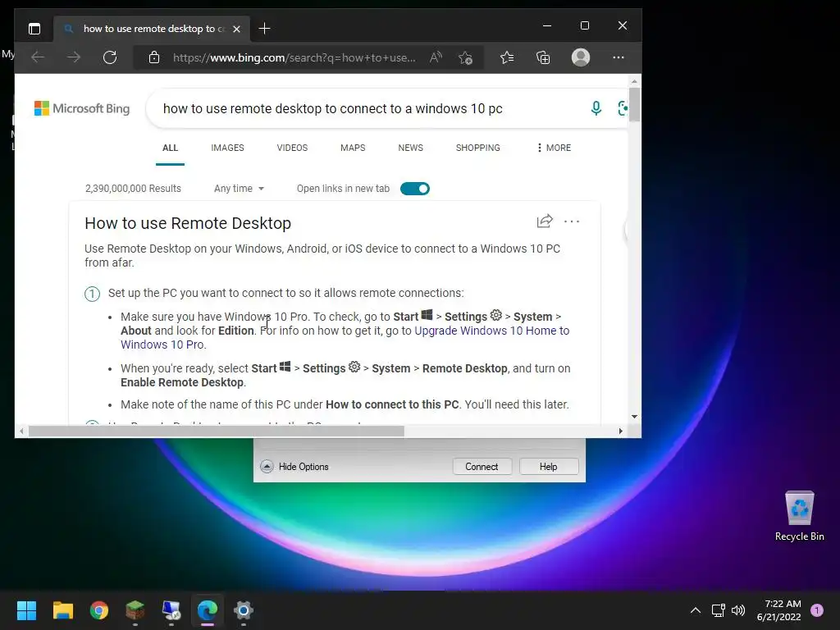Viewport: 840px width, 630px height.
Task: Open Minecraft from the taskbar
Action: [135, 610]
